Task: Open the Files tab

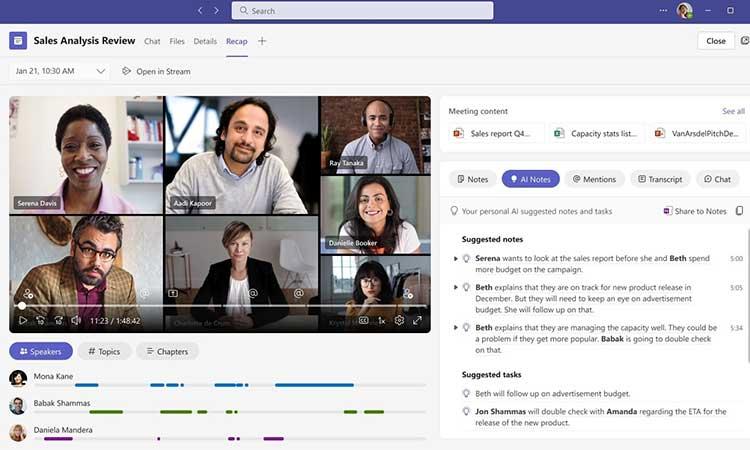Action: pyautogui.click(x=177, y=41)
